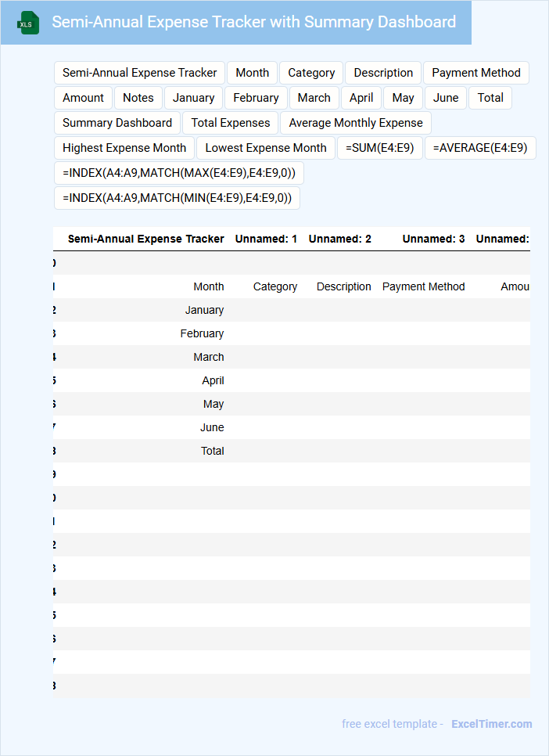This screenshot has height=756, width=549.
Task: Select the Semi-Annual Expense Tracker tag
Action: [140, 73]
